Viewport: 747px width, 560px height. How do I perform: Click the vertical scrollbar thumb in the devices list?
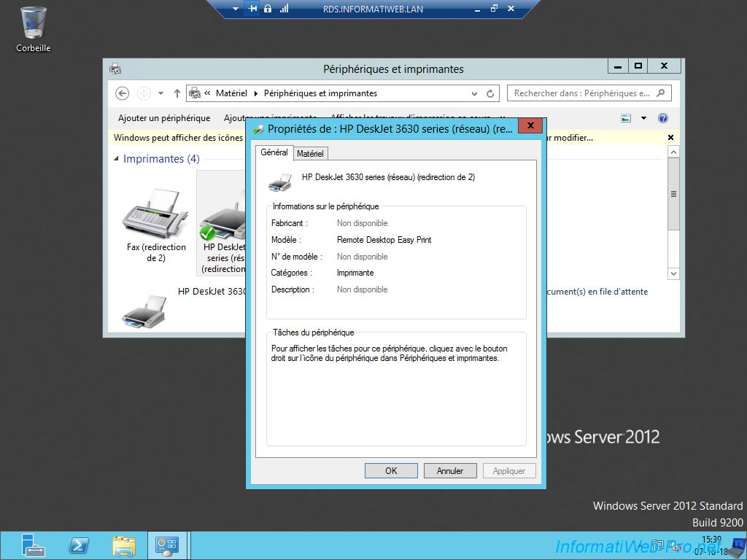pos(673,194)
